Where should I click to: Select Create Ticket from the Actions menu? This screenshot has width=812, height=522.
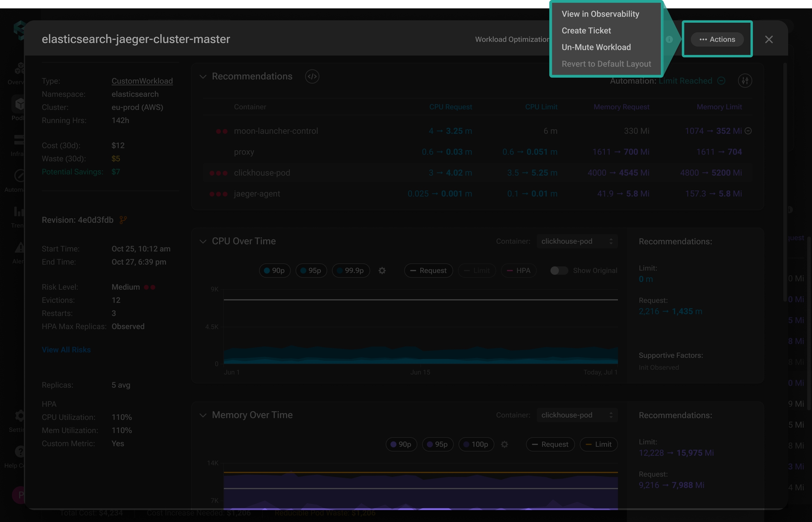coord(586,31)
